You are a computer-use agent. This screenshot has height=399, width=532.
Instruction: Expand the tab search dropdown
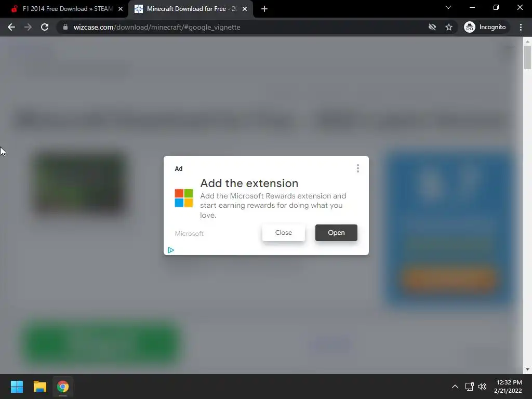tap(448, 7)
